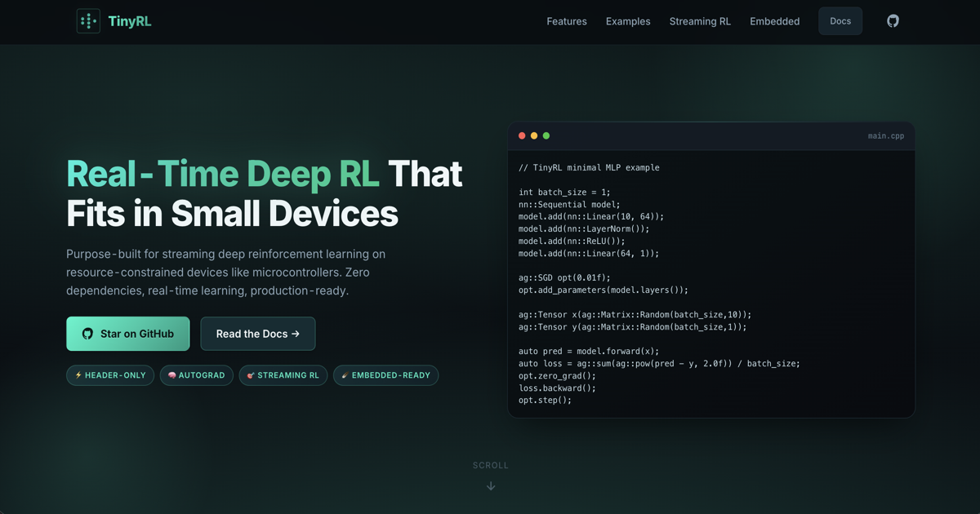This screenshot has width=980, height=514.
Task: Click Read the Docs button
Action: [x=258, y=334]
